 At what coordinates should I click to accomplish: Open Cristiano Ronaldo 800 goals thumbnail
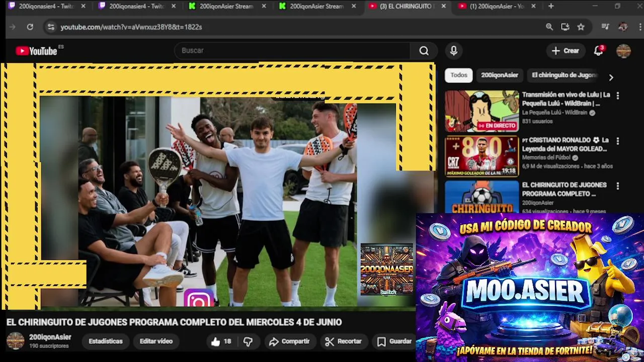[x=481, y=156]
